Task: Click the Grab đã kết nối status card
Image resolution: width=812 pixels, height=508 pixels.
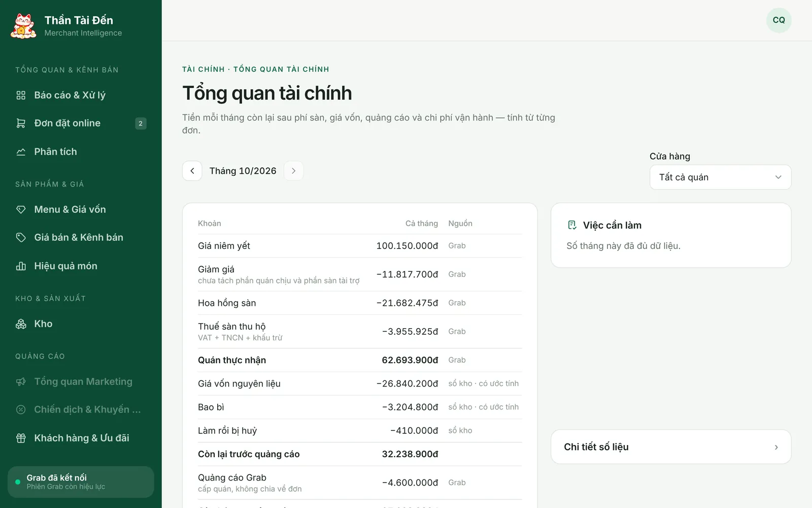Action: 81,482
